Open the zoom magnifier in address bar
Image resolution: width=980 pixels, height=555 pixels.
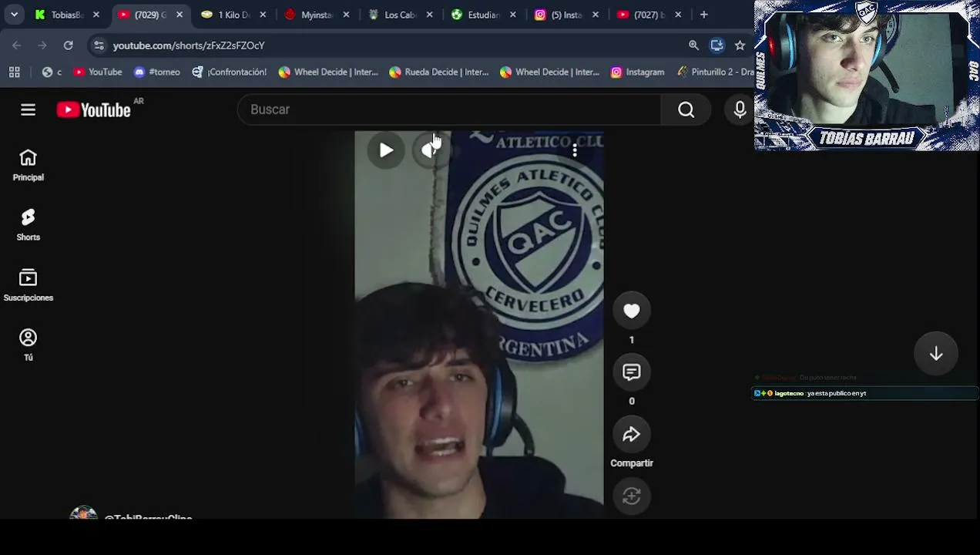[x=693, y=45]
